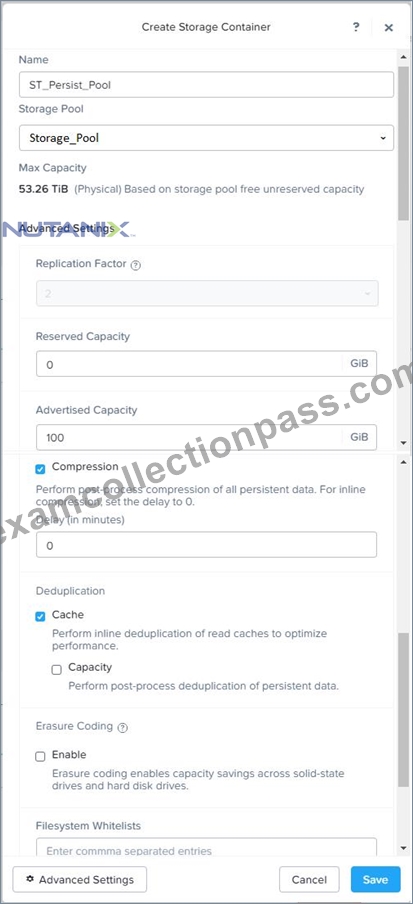The width and height of the screenshot is (413, 904).
Task: Click the upper pane scroll down arrow
Action: pos(403,443)
